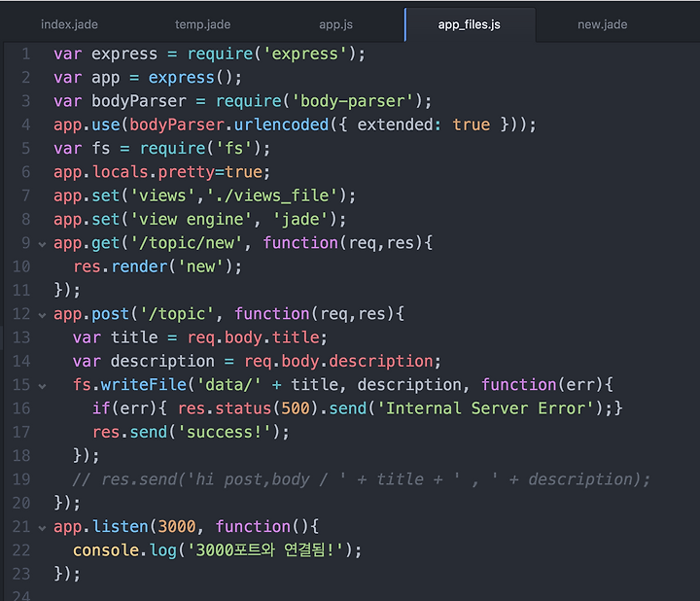The width and height of the screenshot is (700, 601).
Task: Click port number 3000 on line 21
Action: coord(177,527)
